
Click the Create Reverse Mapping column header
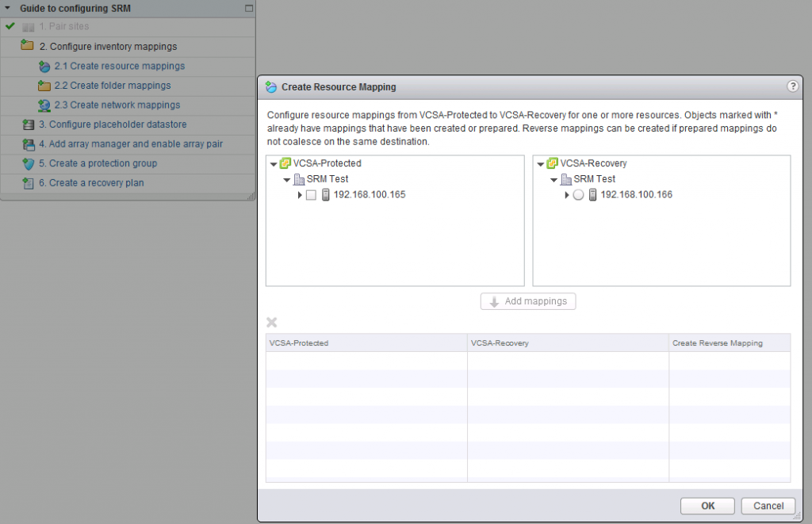click(730, 342)
